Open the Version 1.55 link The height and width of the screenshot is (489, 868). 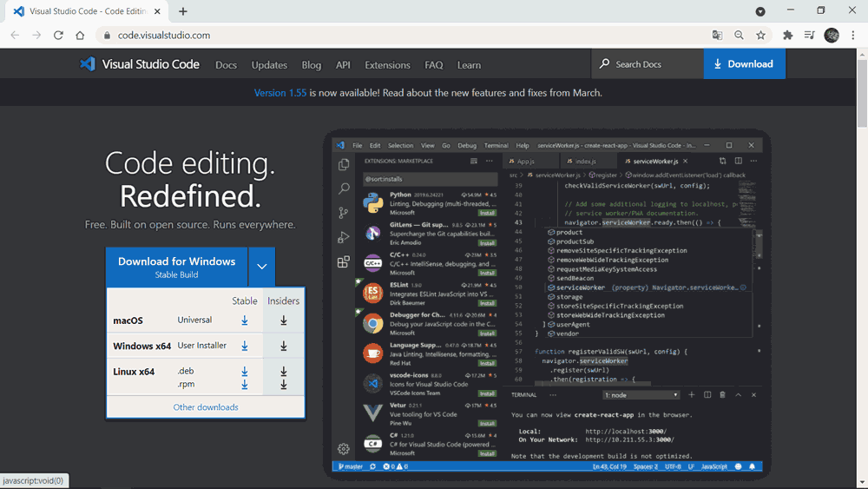coord(280,92)
